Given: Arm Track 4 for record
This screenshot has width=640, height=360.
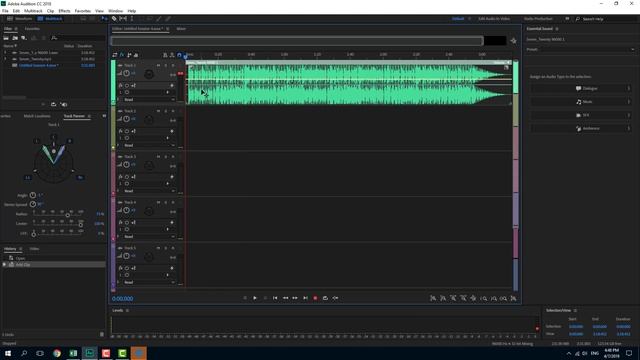Looking at the screenshot, I should (x=173, y=202).
